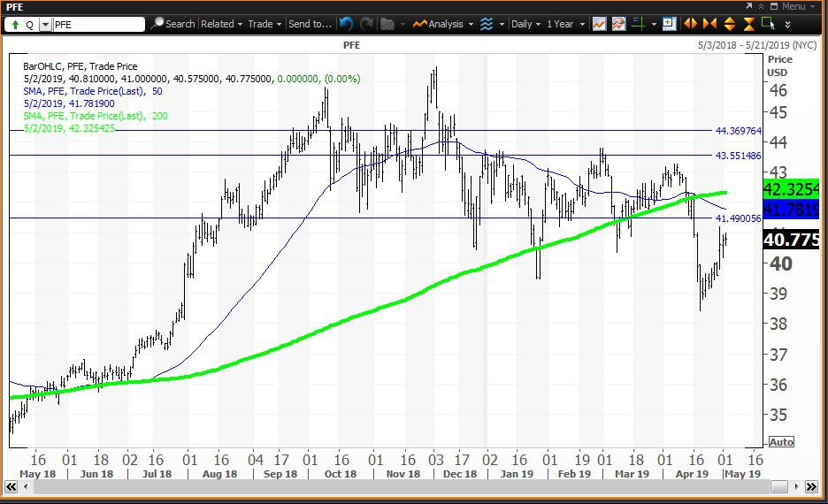The height and width of the screenshot is (504, 828).
Task: Click the Price USD axis header
Action: pos(780,66)
